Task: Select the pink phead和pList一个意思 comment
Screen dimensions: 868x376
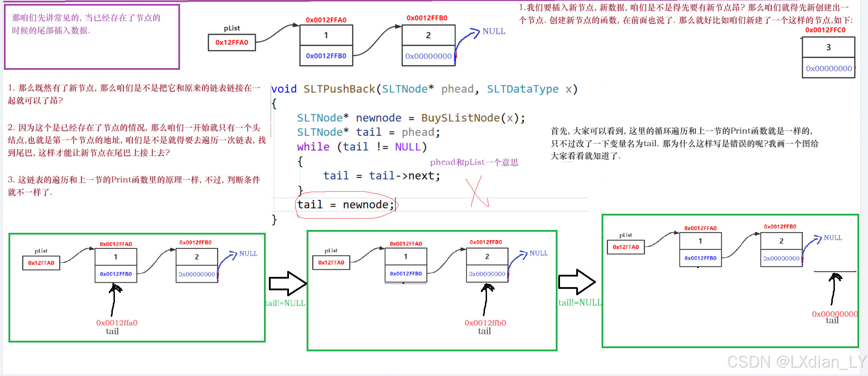Action: tap(474, 162)
